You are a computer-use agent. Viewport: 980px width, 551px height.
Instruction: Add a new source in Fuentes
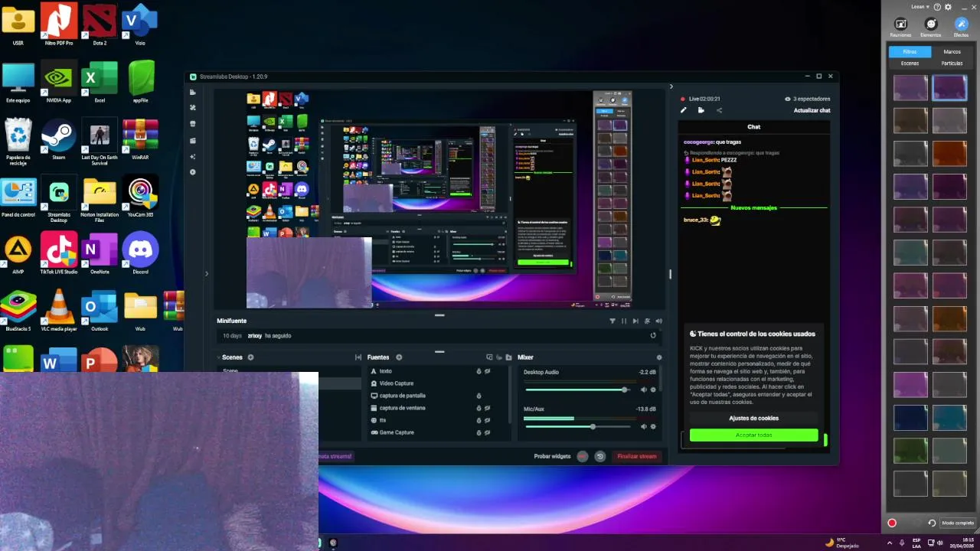399,357
